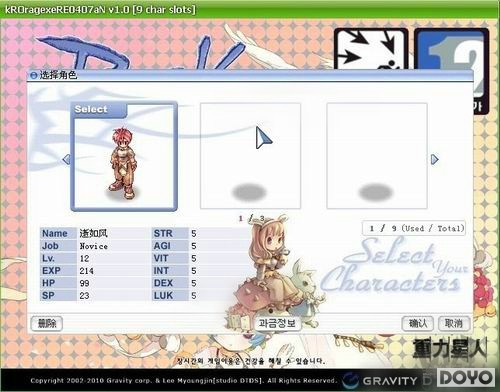This screenshot has height=392, width=500.
Task: Open the 과금정보 billing info button
Action: pos(278,323)
